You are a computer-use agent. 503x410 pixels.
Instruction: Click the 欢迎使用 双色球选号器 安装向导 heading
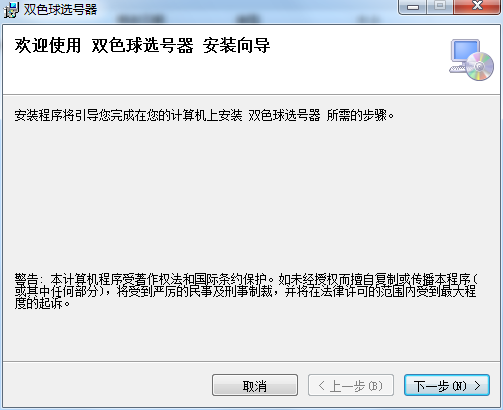(x=142, y=45)
